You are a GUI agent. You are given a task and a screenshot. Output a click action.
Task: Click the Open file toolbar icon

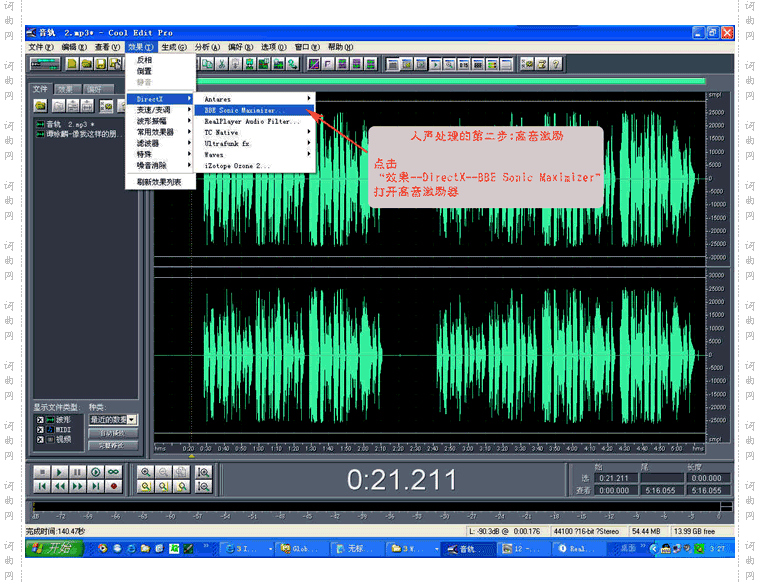pos(86,64)
